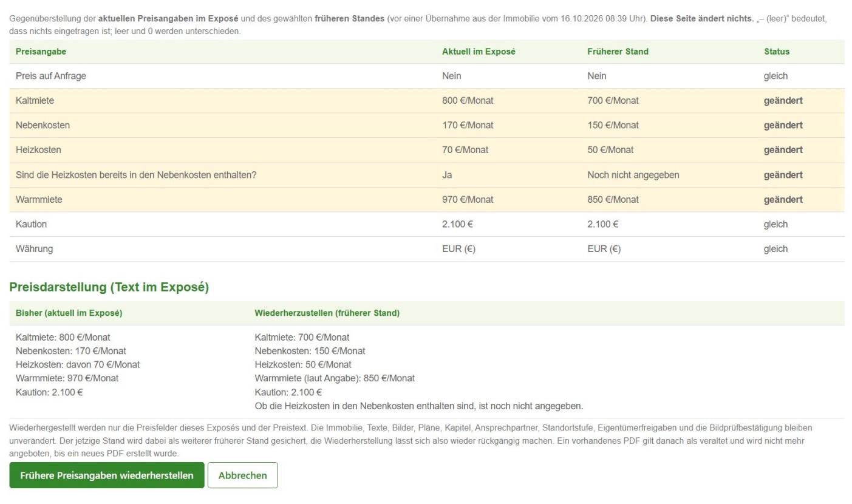Click the "Frühere Preisangaben wiederherstellen" button
The width and height of the screenshot is (852, 504).
coord(107,475)
